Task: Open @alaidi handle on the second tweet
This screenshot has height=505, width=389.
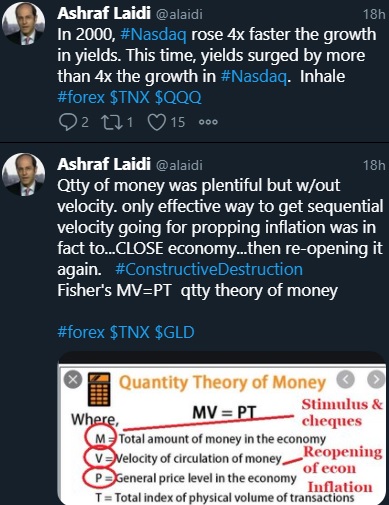Action: [179, 165]
